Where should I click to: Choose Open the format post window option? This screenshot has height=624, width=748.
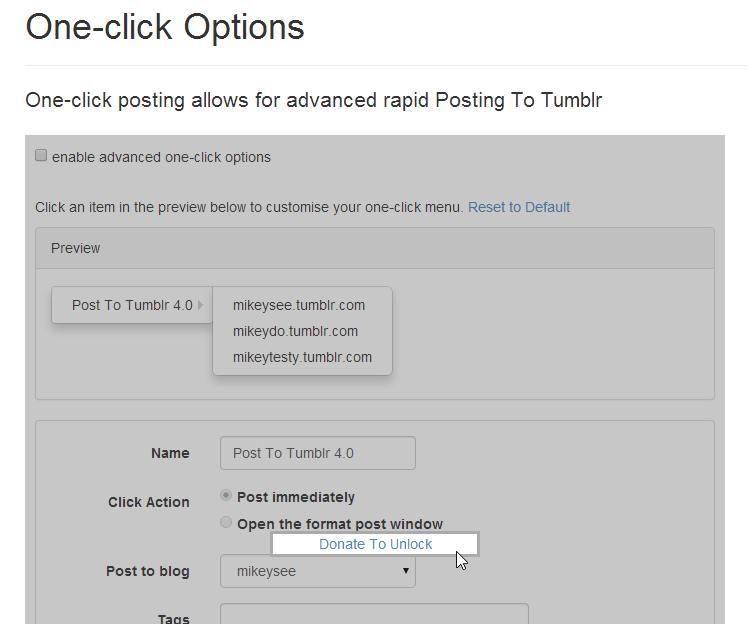click(x=227, y=523)
